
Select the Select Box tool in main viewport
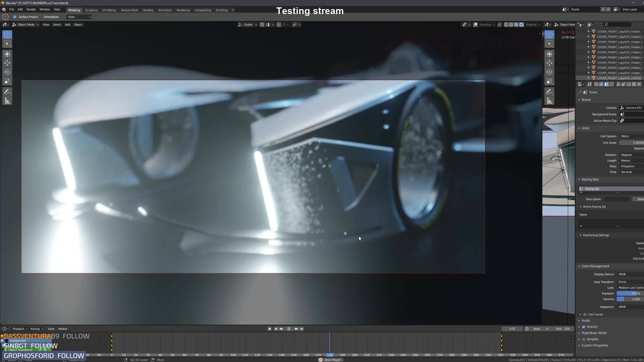tap(7, 44)
